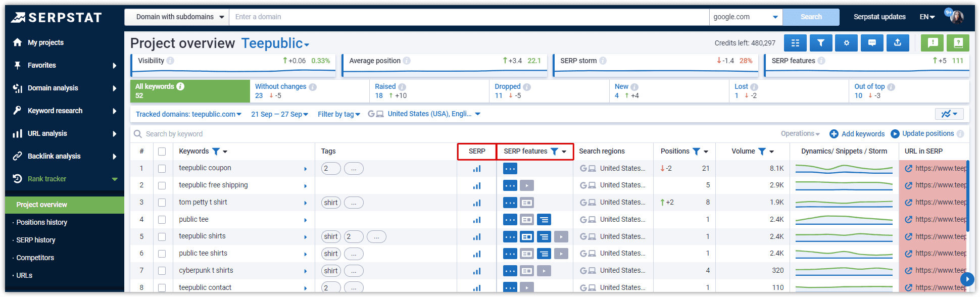Open project settings gear button
This screenshot has width=980, height=297.
click(847, 43)
